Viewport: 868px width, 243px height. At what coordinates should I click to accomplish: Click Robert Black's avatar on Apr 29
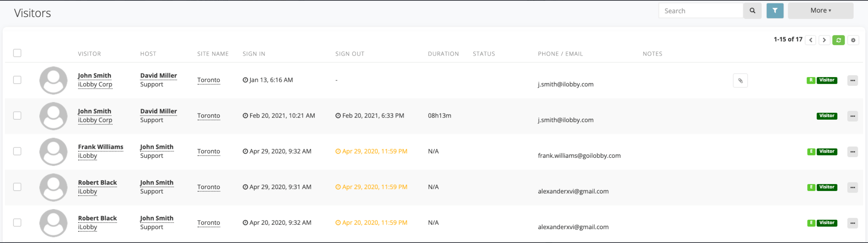click(53, 187)
